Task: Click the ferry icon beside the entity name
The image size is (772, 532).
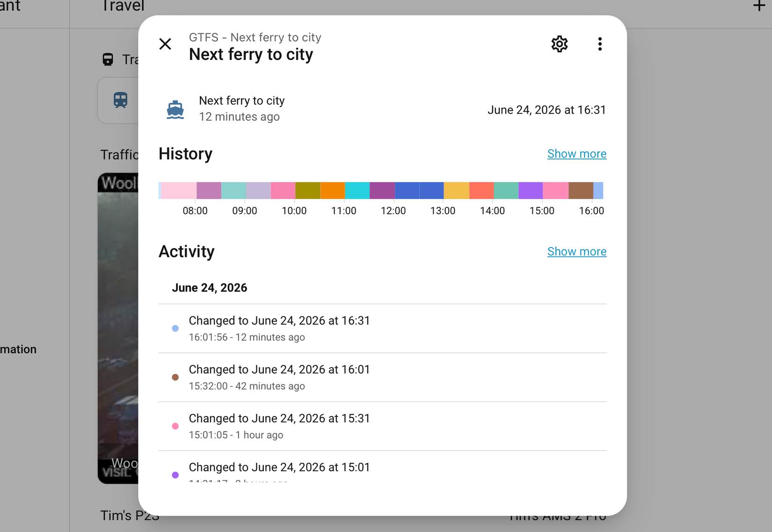Action: pyautogui.click(x=175, y=109)
